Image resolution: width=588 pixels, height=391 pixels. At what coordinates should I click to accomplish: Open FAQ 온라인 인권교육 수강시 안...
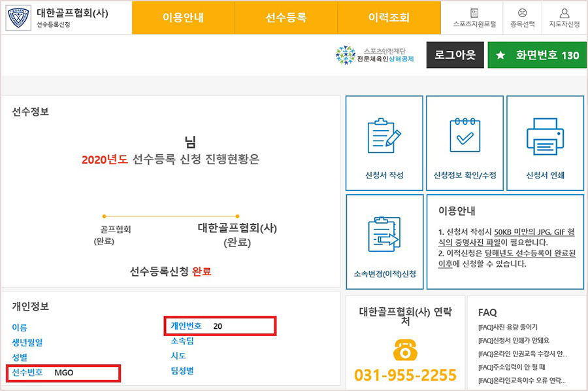tap(523, 354)
